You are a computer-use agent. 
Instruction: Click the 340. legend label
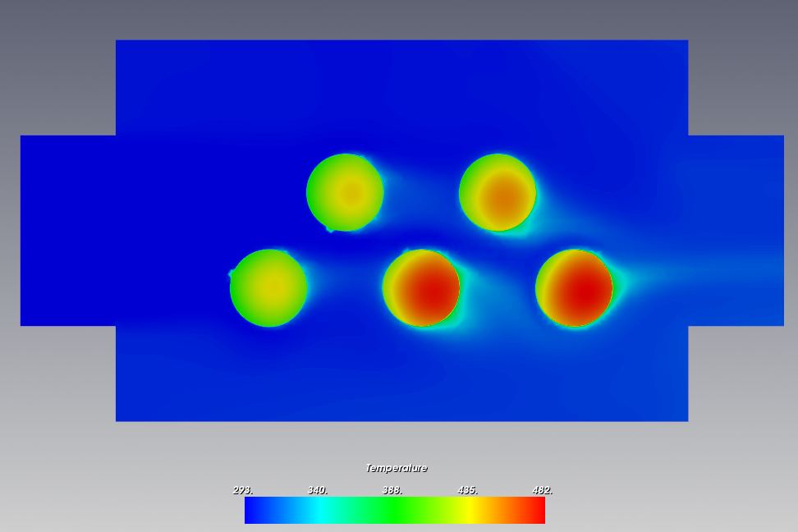[318, 490]
